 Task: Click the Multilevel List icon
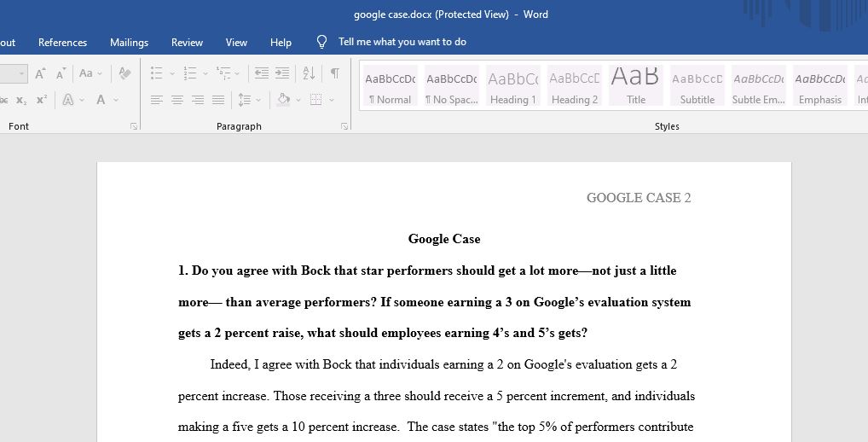[223, 73]
